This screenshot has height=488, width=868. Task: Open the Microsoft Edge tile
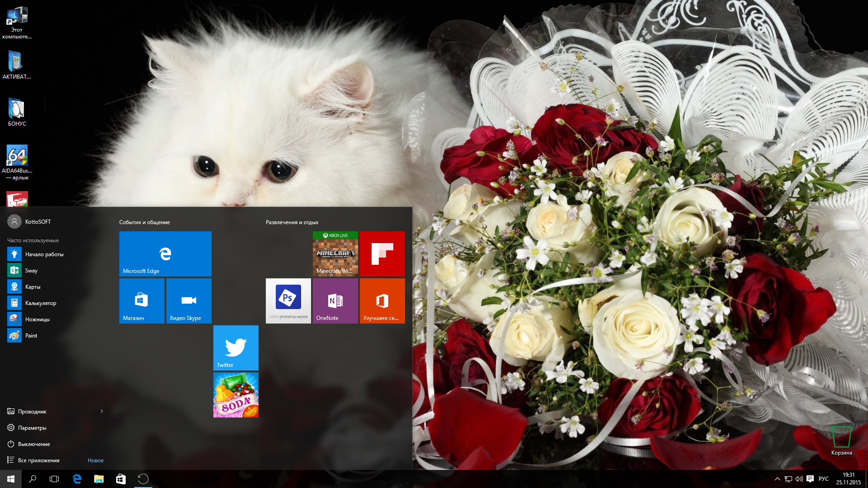pos(165,254)
